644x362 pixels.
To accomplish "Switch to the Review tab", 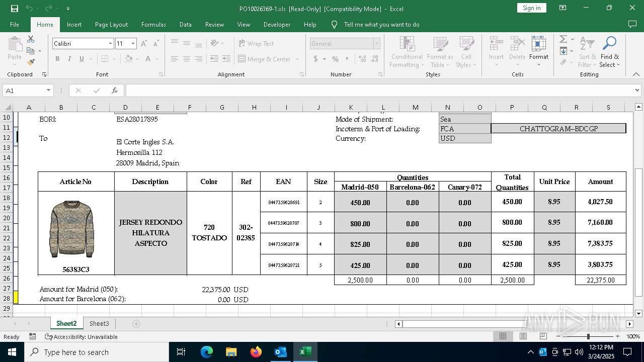I will pos(214,25).
